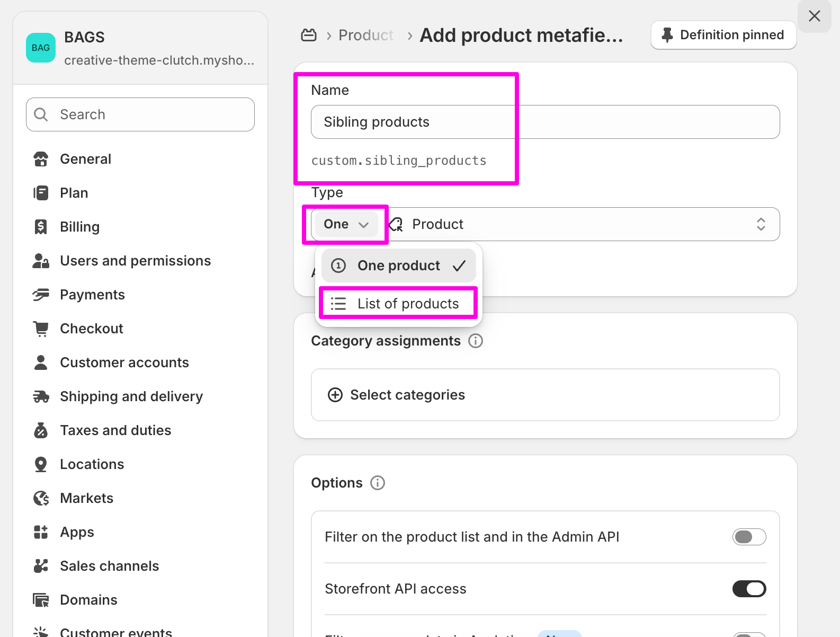The width and height of the screenshot is (840, 637).
Task: Select the 'One product' menu option
Action: 398,266
